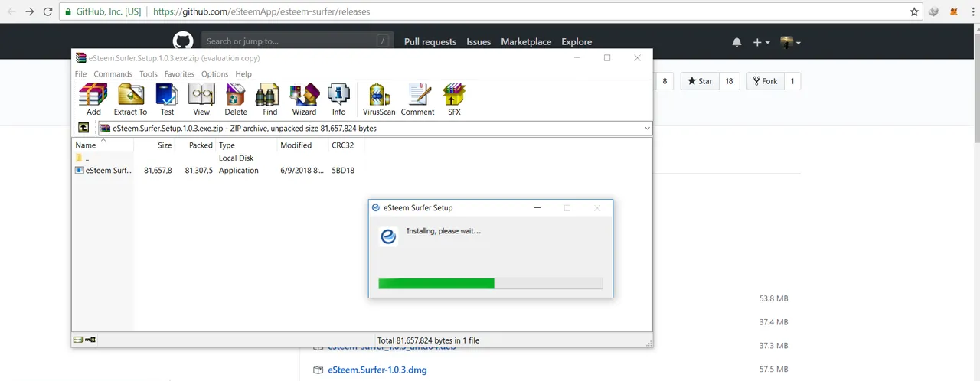This screenshot has height=381, width=980.
Task: Click the disk status icon in WinRAR status bar
Action: (x=78, y=340)
